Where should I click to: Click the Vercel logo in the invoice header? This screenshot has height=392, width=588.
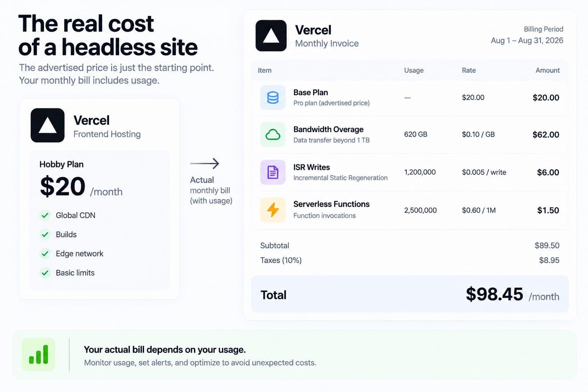pyautogui.click(x=271, y=36)
